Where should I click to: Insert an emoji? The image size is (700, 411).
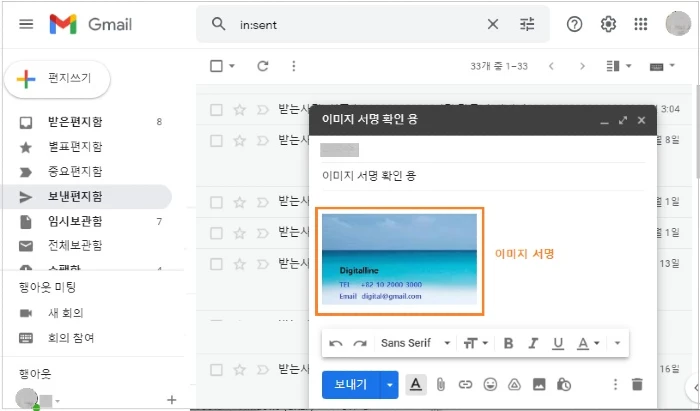[x=490, y=384]
